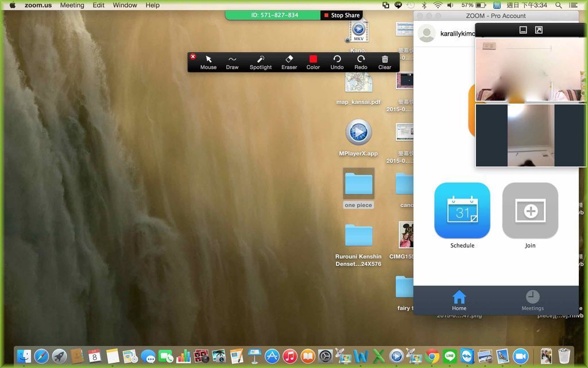
Task: Open Zoom from the Dock
Action: [520, 356]
